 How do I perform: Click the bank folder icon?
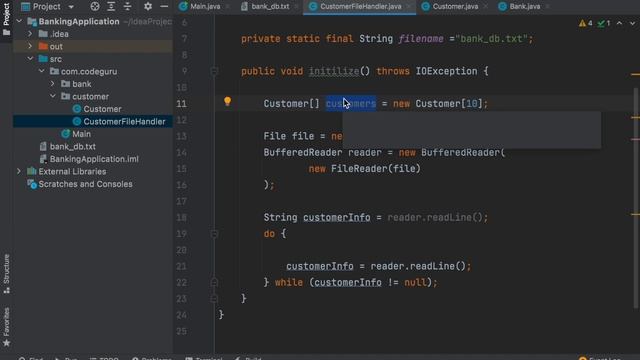coord(65,84)
